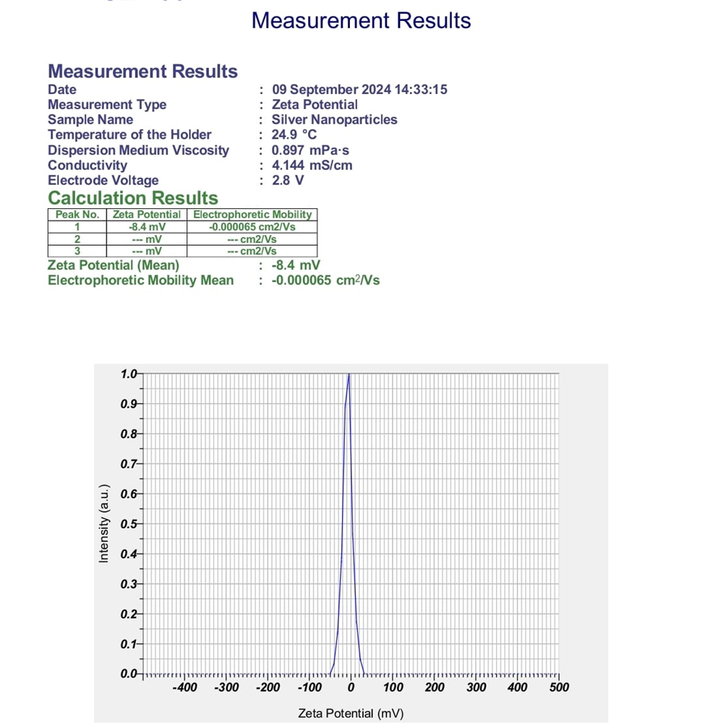Click the 0.5 tick label on y-axis
Screen dimensions: 705x728
tap(129, 523)
